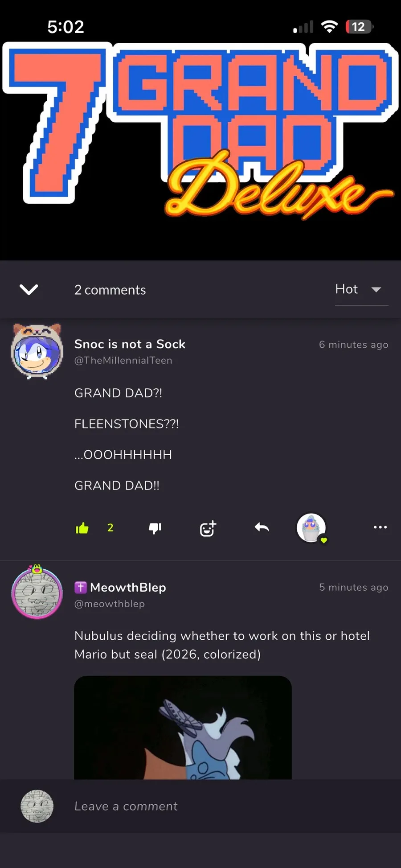Tap your own avatar beside the comment box
Image resolution: width=401 pixels, height=868 pixels.
click(x=37, y=806)
